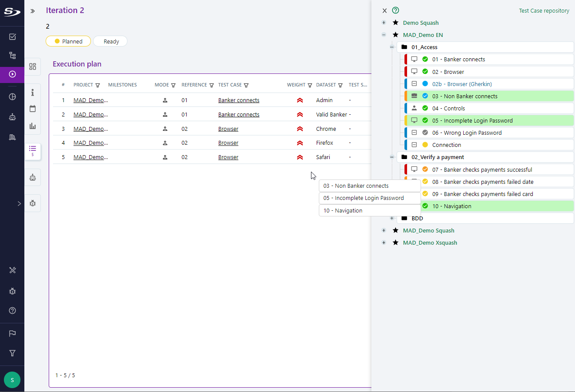Viewport: 575px width, 392px height.
Task: Open the automation robot icon in sidebar
Action: [x=12, y=117]
